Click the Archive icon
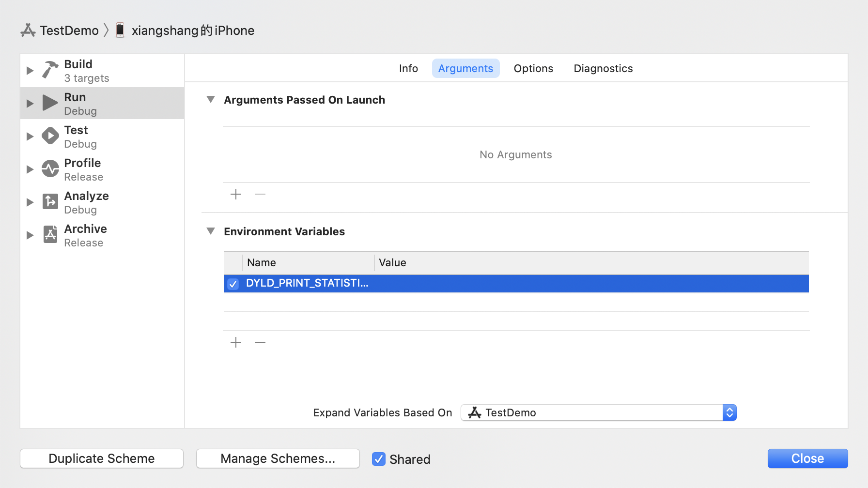 click(x=50, y=234)
